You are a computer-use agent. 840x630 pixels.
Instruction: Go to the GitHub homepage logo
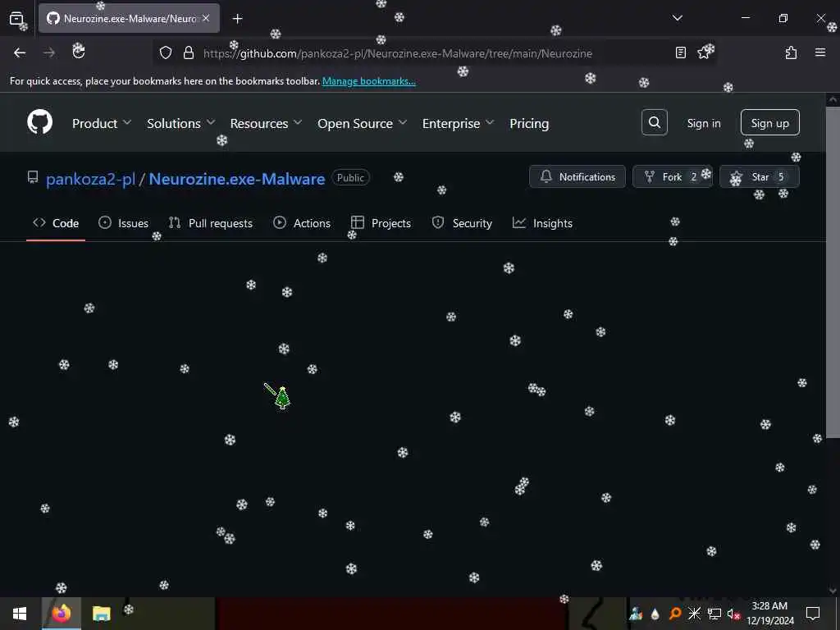pyautogui.click(x=40, y=123)
